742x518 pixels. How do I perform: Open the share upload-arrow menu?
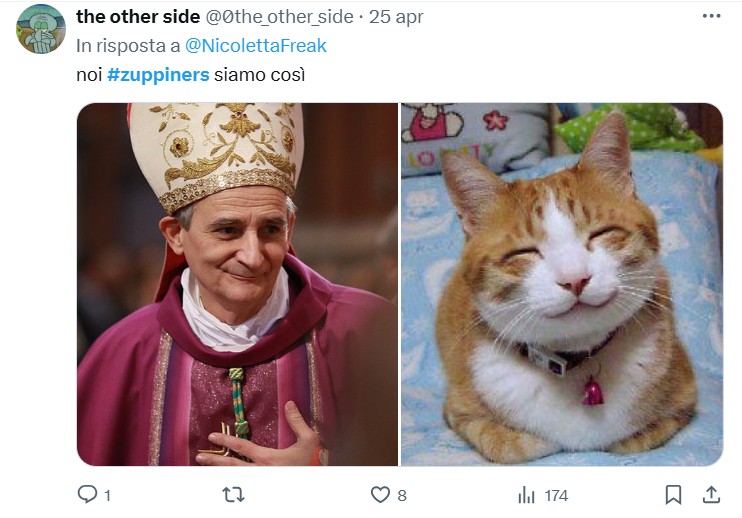(x=711, y=495)
